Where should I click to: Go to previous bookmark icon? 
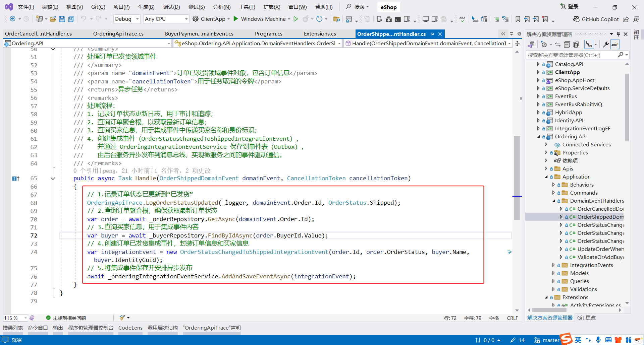pos(527,19)
